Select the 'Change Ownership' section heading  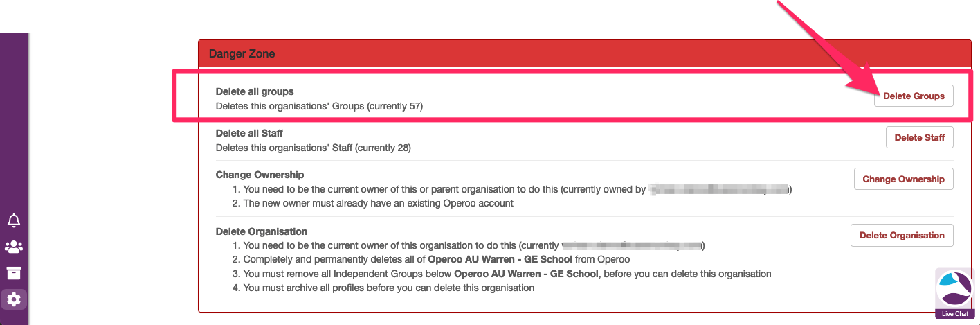point(260,175)
